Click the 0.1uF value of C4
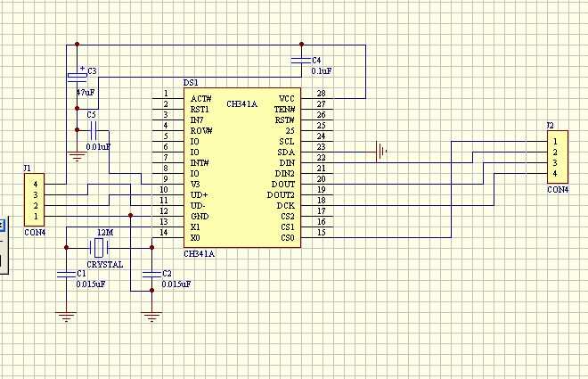The image size is (588, 379). coord(322,71)
